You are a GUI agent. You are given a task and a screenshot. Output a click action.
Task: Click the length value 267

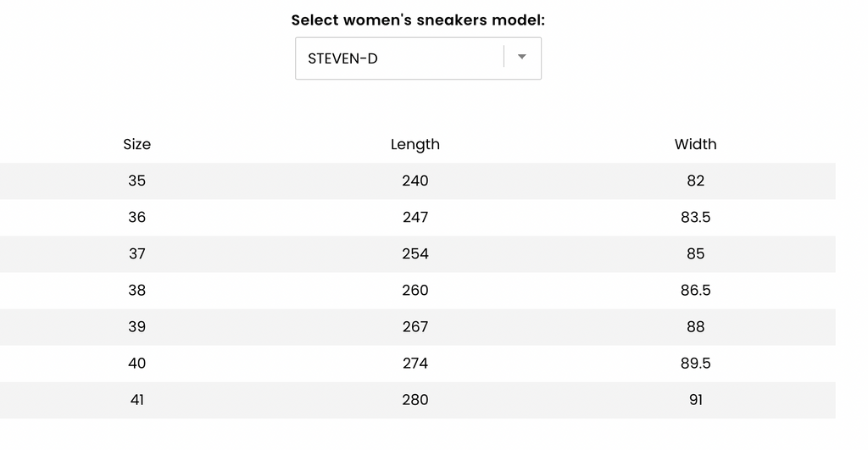[415, 327]
